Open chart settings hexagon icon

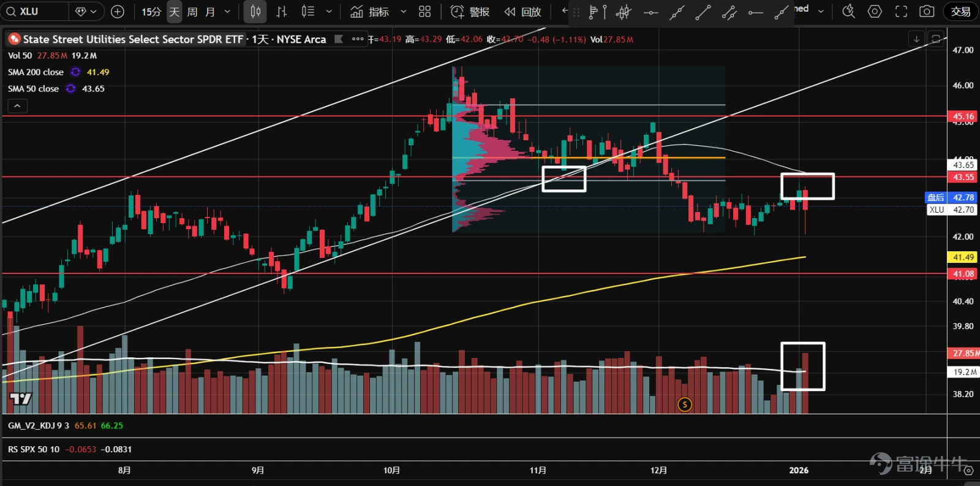(875, 11)
